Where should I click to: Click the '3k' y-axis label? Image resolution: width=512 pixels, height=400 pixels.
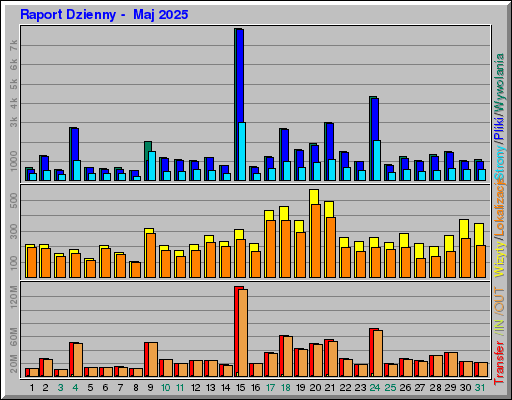tap(14, 122)
